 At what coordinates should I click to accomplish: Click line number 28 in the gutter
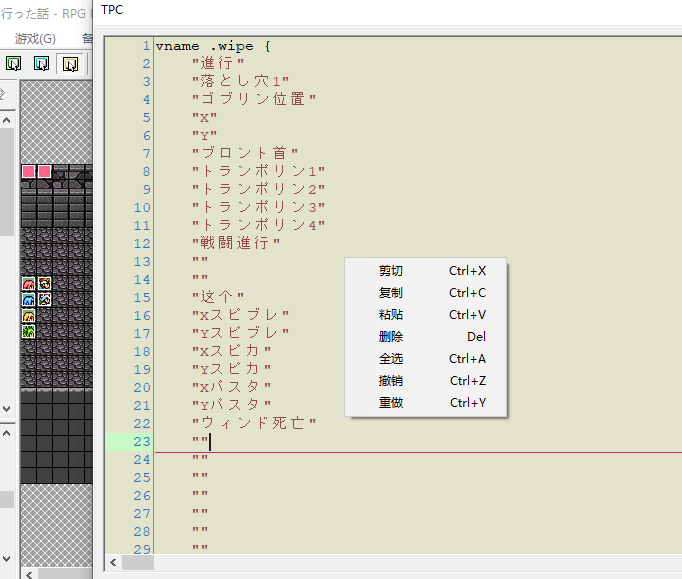(x=142, y=532)
